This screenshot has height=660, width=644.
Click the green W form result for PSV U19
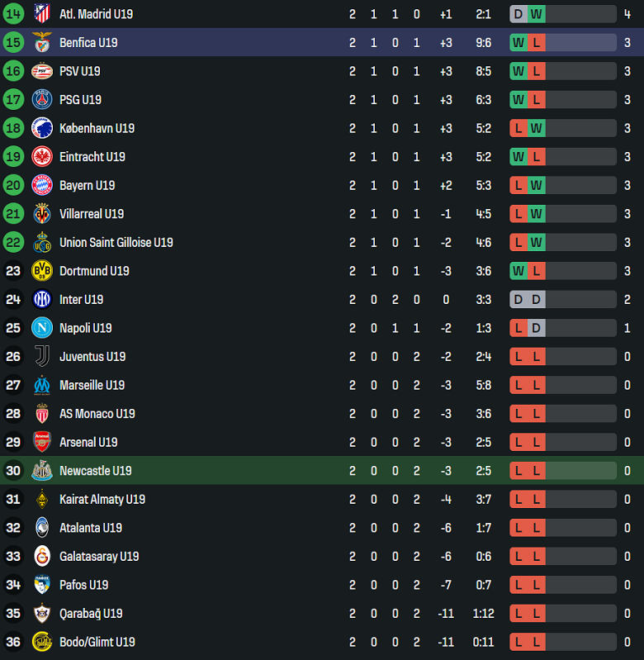(x=519, y=71)
